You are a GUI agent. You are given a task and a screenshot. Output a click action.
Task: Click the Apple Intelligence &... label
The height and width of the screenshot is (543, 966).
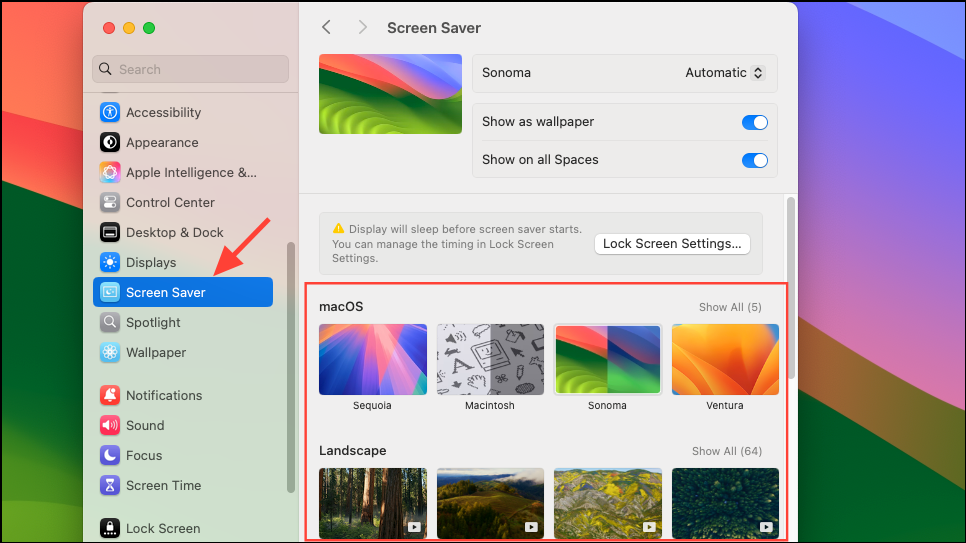[192, 173]
